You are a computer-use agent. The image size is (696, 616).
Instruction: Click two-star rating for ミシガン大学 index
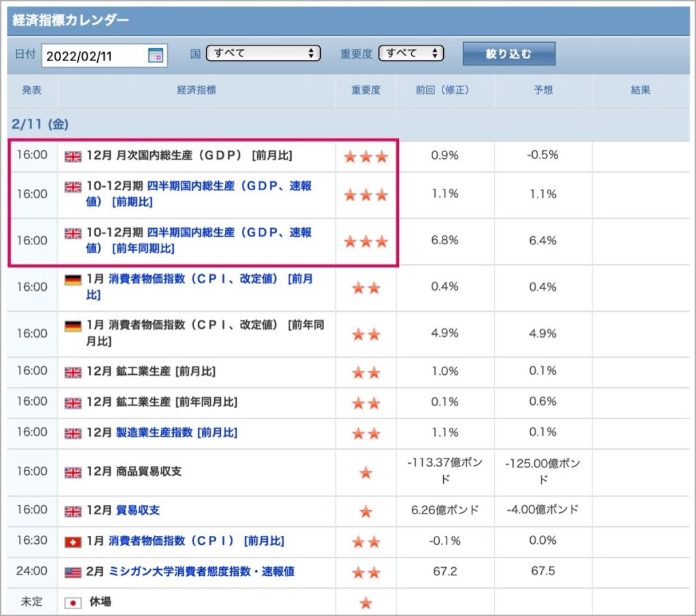point(366,573)
